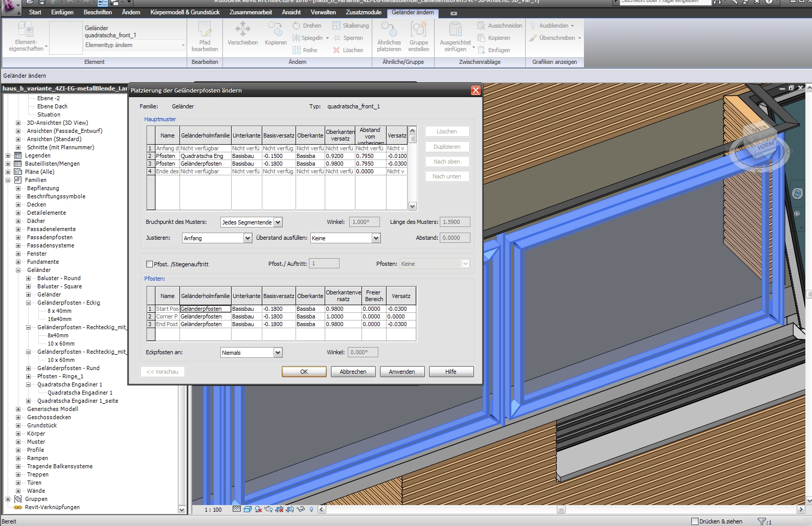Viewport: 812px width, 526px height.
Task: Click the shadows off icon in view bar
Action: pyautogui.click(x=258, y=509)
